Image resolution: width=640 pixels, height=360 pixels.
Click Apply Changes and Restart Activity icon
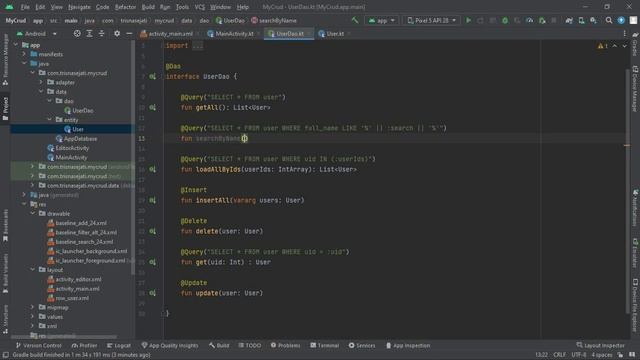pyautogui.click(x=480, y=20)
